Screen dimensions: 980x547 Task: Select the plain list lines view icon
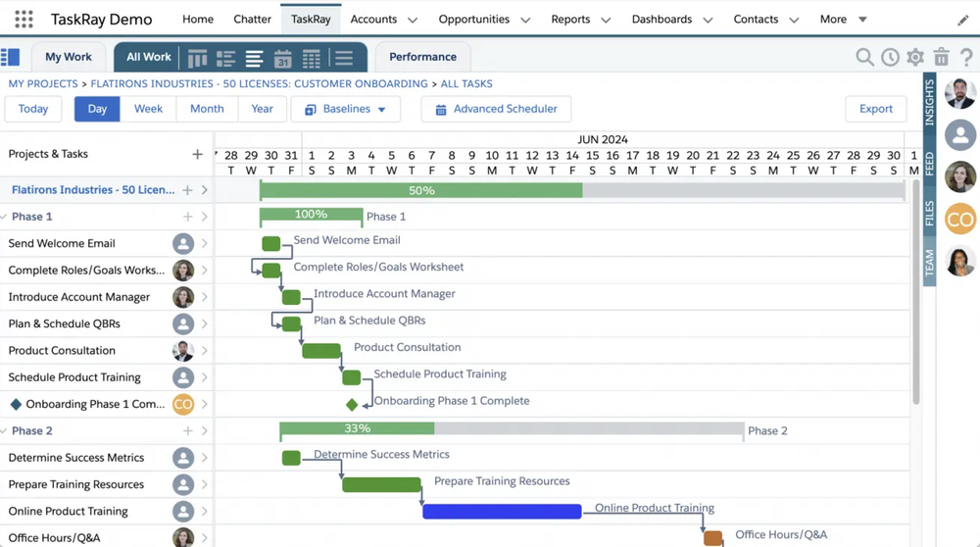tap(344, 58)
